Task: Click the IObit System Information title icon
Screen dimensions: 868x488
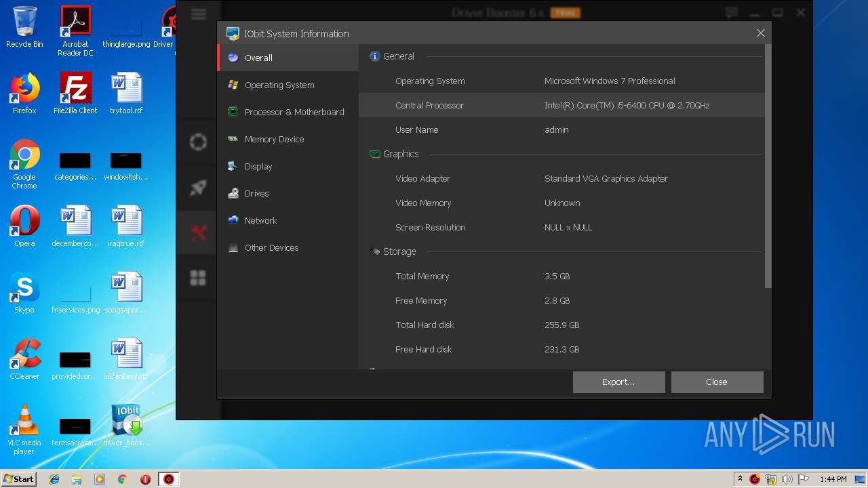Action: coord(233,33)
